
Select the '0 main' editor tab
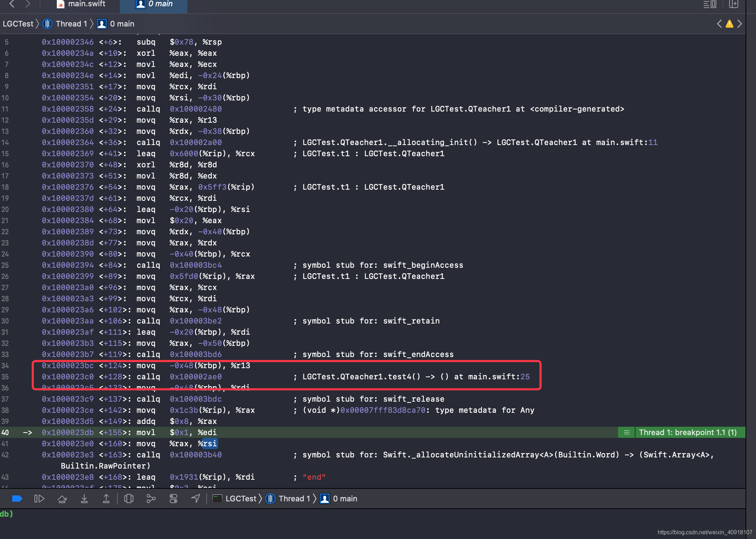pyautogui.click(x=154, y=4)
